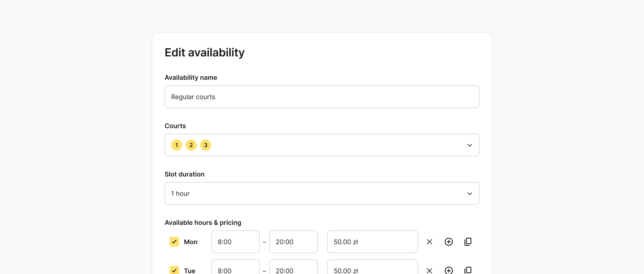The height and width of the screenshot is (274, 644).
Task: Copy Monday hours to other days
Action: 468,242
